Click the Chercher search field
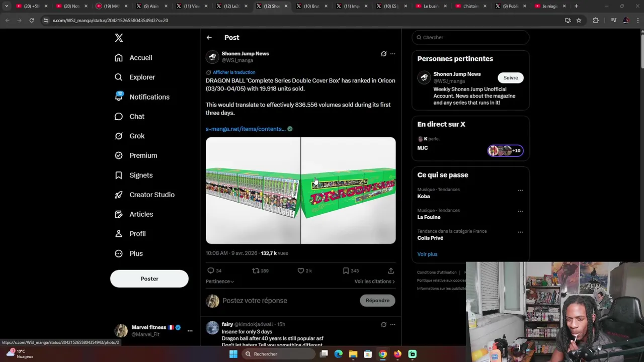Screen dimensions: 644x362 470,38
